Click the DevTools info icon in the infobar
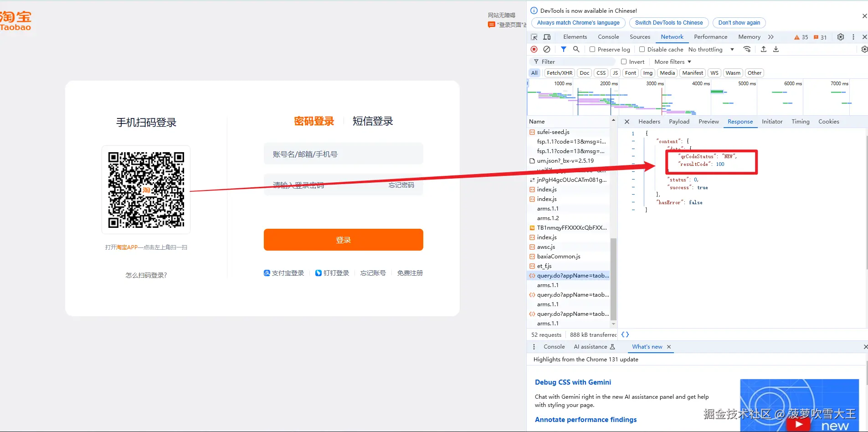868x432 pixels. 534,10
